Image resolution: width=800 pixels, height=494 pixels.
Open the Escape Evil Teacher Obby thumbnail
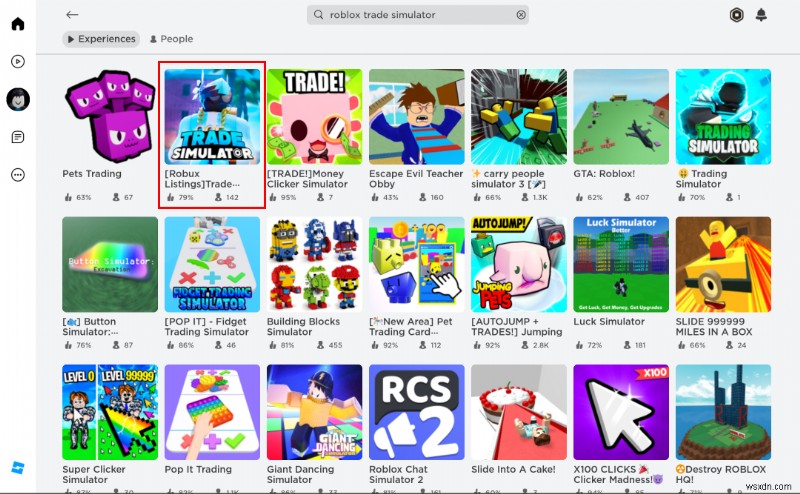[x=417, y=117]
